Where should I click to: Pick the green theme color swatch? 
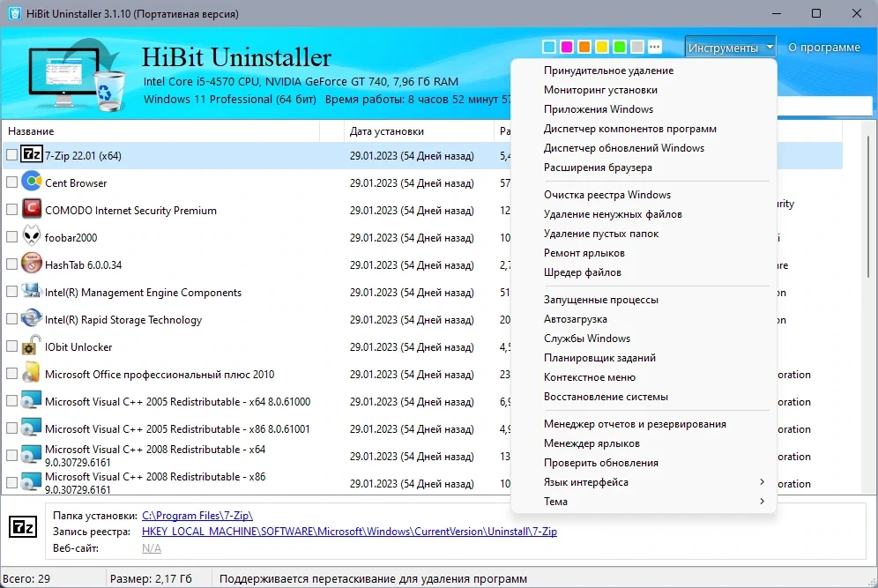[620, 47]
